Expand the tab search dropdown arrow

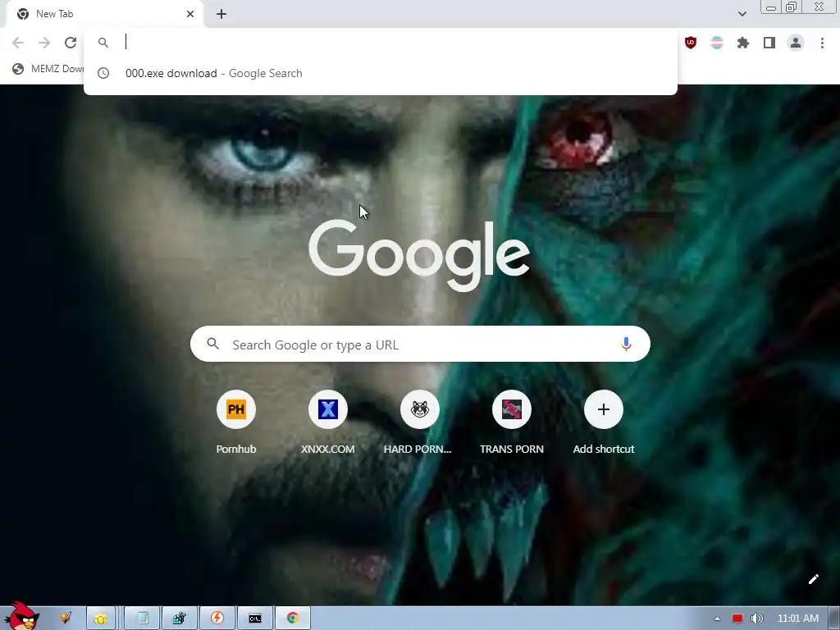[742, 14]
